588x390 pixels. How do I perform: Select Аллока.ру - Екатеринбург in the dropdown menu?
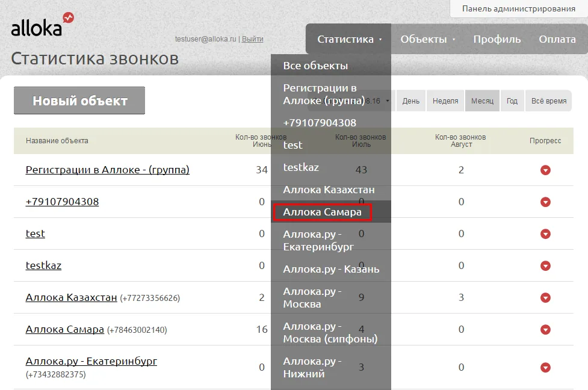point(331,240)
